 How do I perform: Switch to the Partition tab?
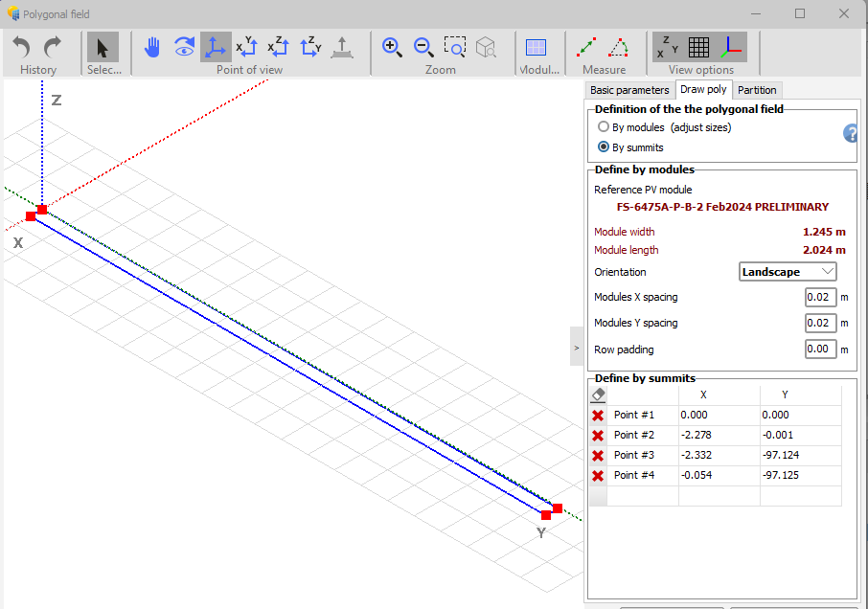(757, 90)
